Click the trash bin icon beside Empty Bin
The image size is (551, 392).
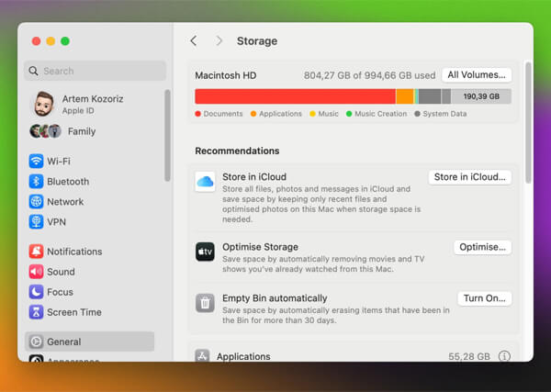point(205,303)
